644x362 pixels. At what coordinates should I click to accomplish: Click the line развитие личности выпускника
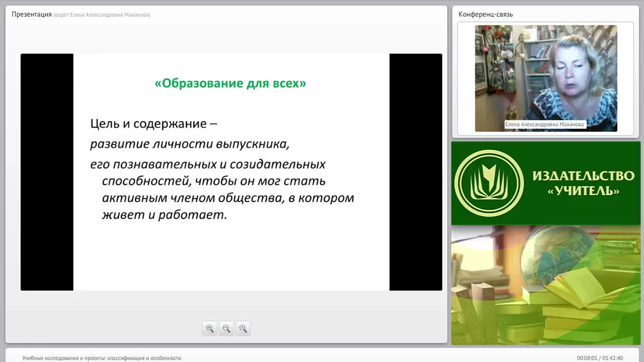(190, 144)
